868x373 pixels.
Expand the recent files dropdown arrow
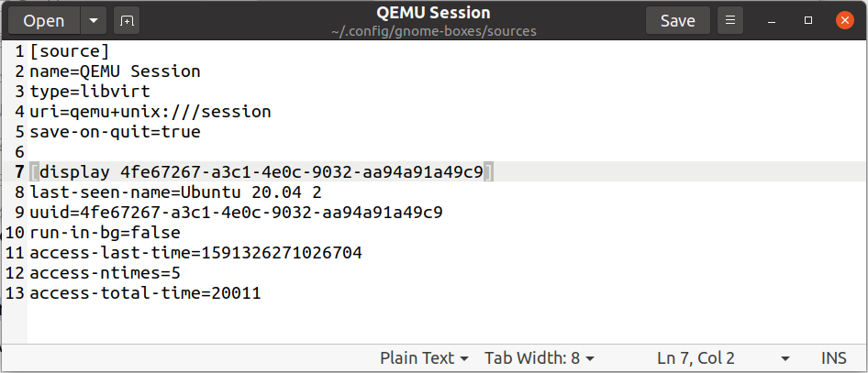coord(94,20)
